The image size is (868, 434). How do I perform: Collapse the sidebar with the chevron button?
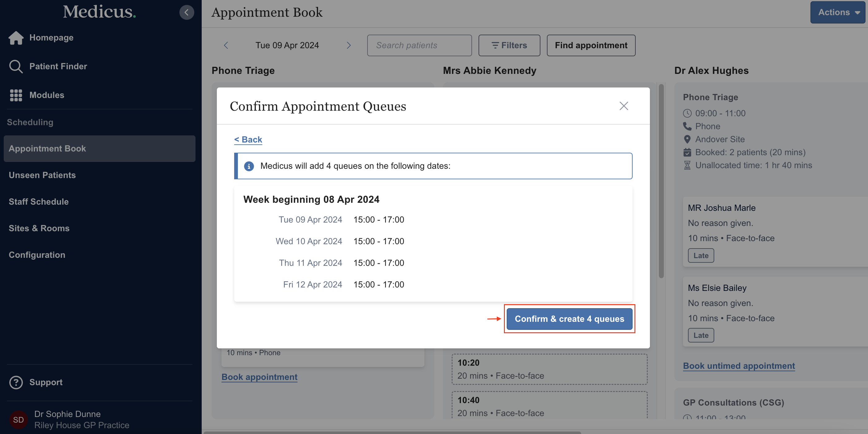[186, 12]
